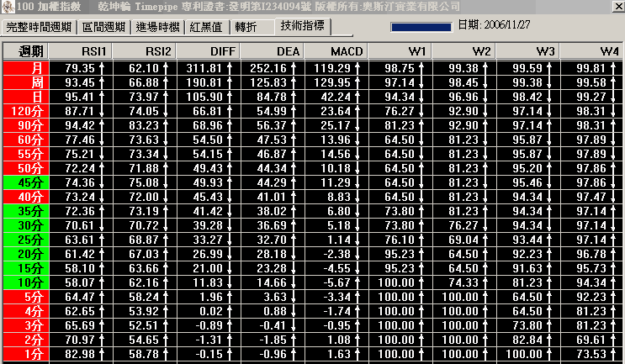
Task: Click the arrow beside MACD value -5.67
Action: pos(367,283)
